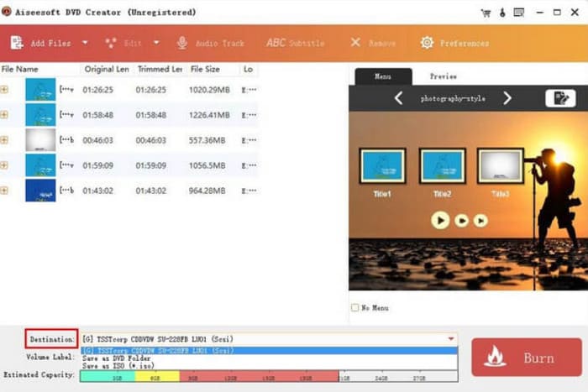Expand the 964.28MB file row
Viewport: 588px width, 392px height.
pos(4,191)
